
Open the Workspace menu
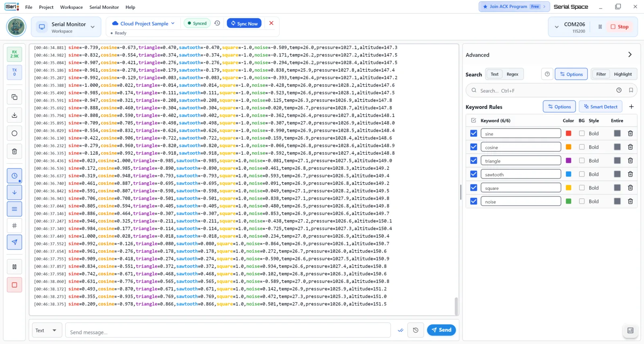pyautogui.click(x=71, y=7)
